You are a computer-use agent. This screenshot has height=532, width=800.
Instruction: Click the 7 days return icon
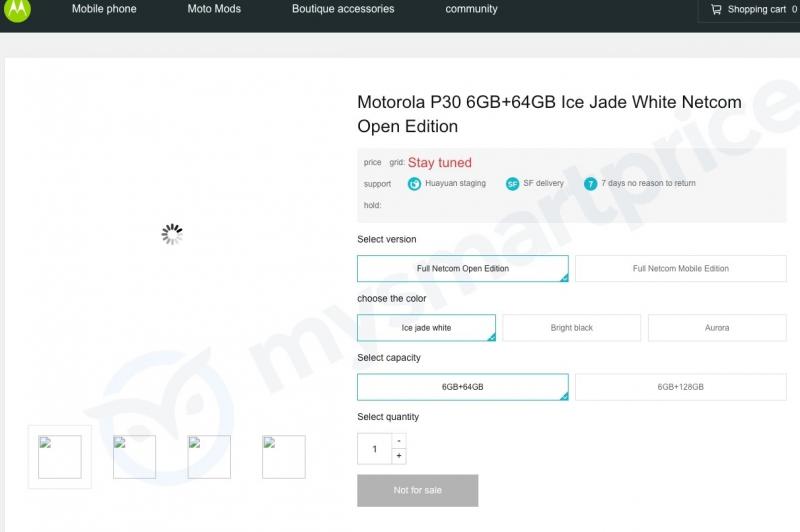590,184
